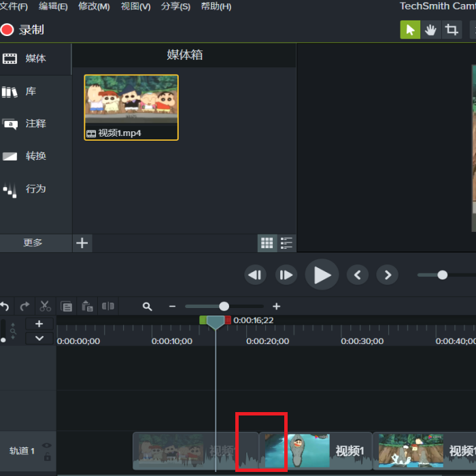Click the add media plus button
This screenshot has height=476, width=476.
click(x=82, y=243)
